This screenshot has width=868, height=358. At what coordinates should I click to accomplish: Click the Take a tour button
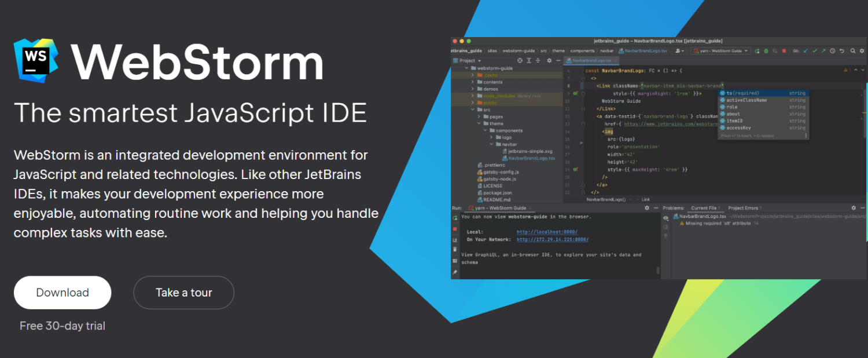184,293
